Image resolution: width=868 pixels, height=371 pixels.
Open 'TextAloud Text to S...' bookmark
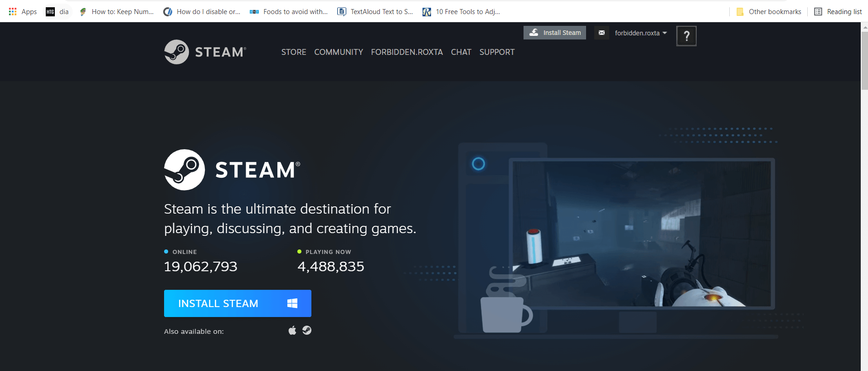pos(375,12)
